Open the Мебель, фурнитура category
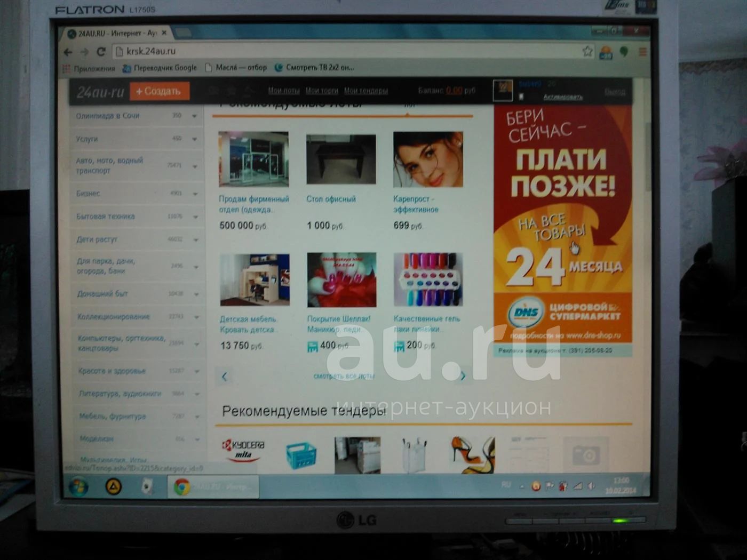Viewport: 747px width, 560px height. click(x=112, y=417)
